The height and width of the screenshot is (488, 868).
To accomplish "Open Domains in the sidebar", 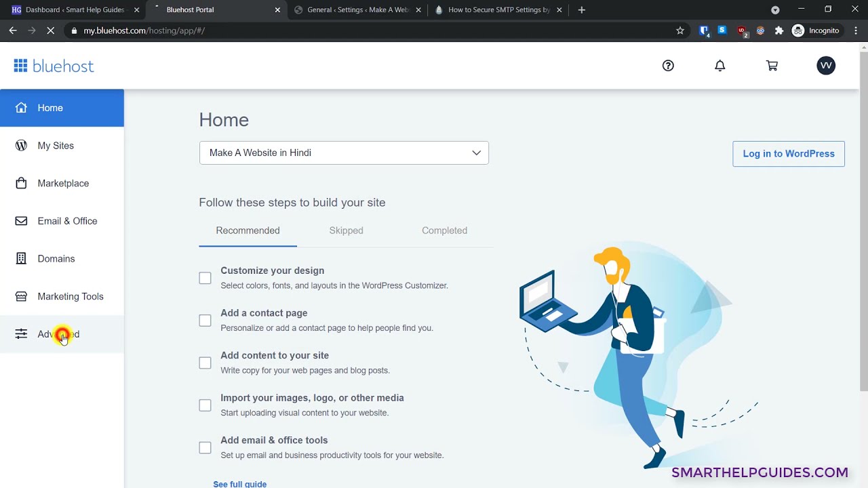I will tap(62, 259).
